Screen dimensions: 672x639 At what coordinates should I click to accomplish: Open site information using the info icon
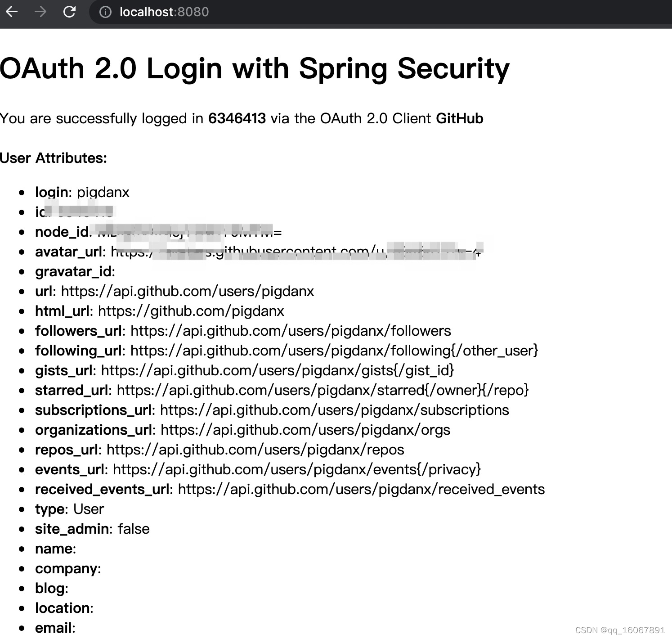tap(105, 12)
